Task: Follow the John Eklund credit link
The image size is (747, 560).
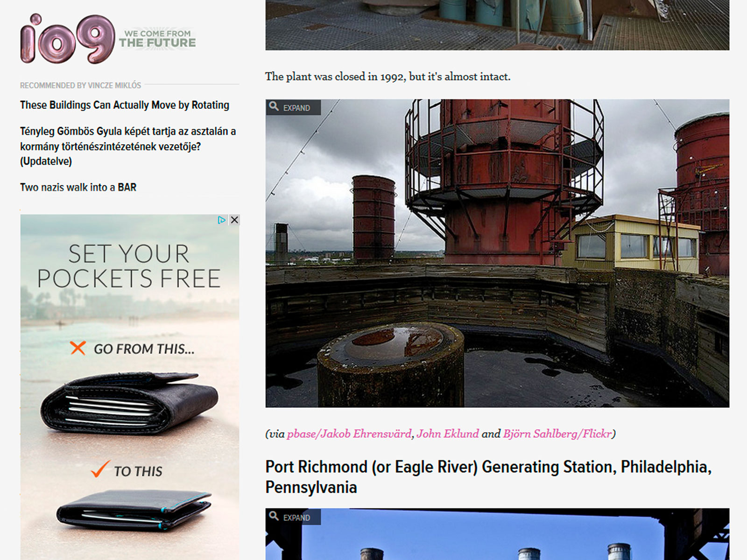Action: (x=448, y=434)
